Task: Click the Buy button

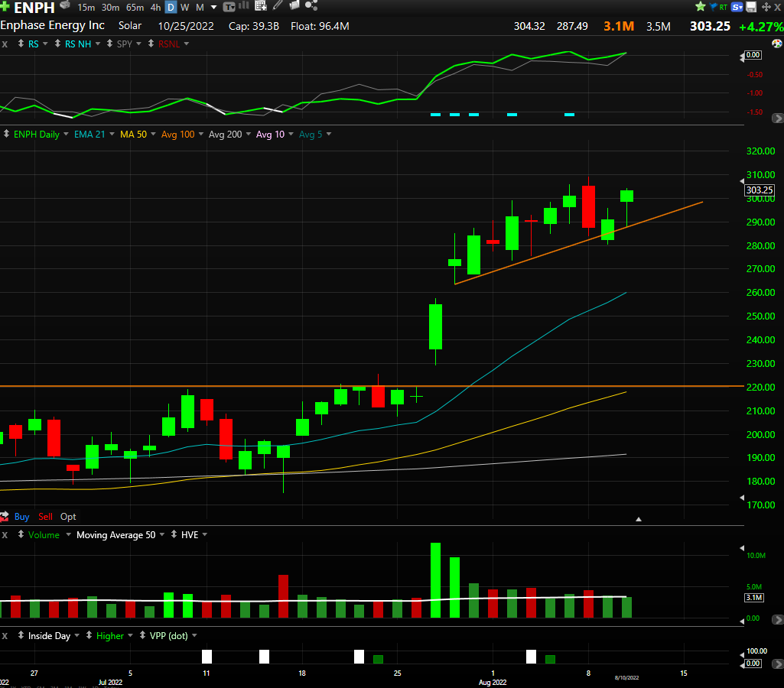Action: click(21, 516)
